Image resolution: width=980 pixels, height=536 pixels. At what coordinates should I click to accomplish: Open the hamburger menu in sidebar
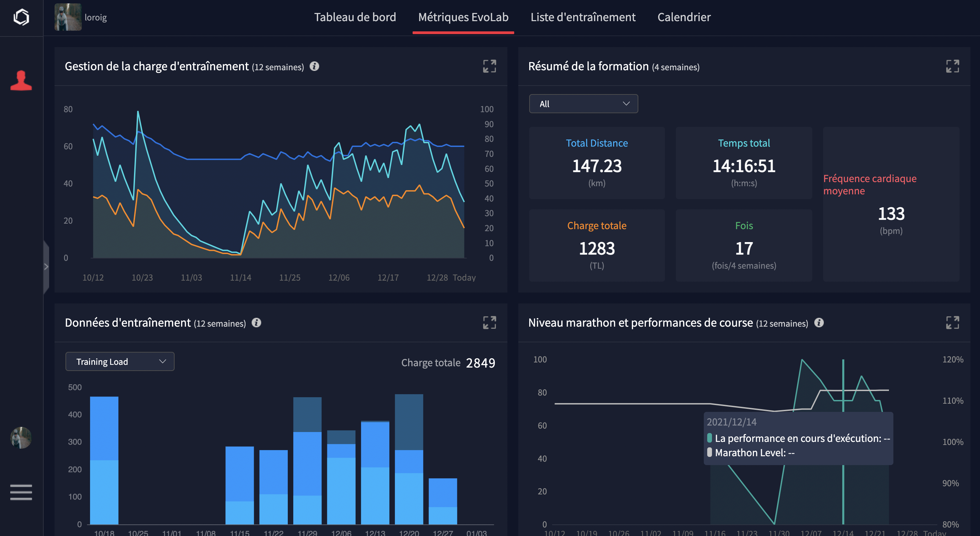[x=21, y=492]
